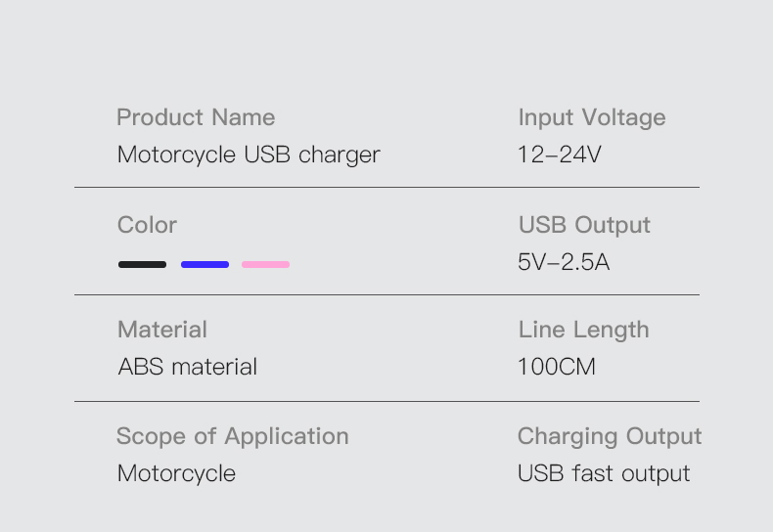Viewport: 773px width, 532px height.
Task: Click the Motorcycle USB charger text
Action: [249, 155]
